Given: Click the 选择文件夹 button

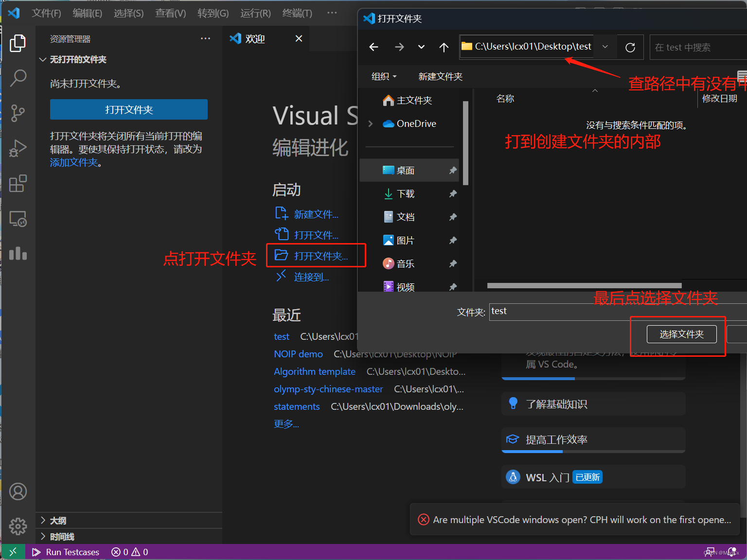Looking at the screenshot, I should click(681, 334).
